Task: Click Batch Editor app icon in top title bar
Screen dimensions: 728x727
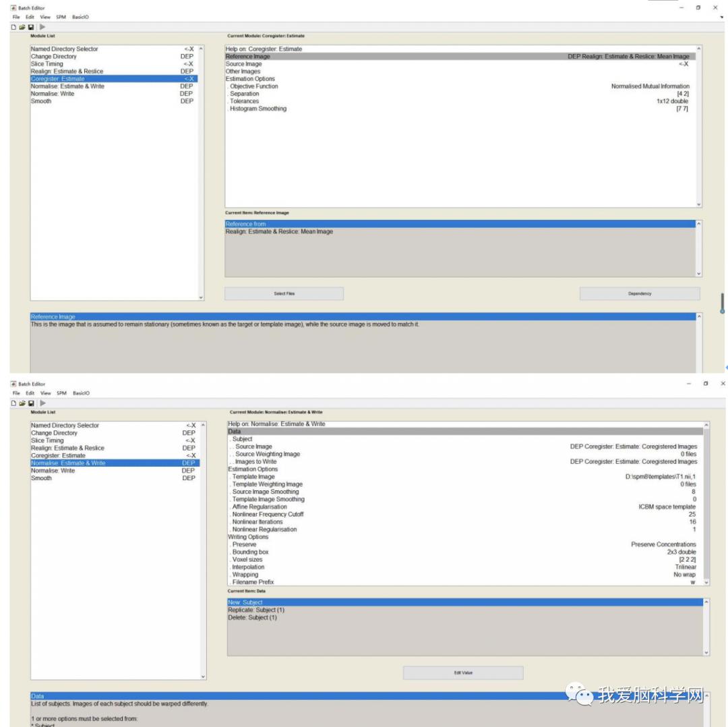Action: 13,8
